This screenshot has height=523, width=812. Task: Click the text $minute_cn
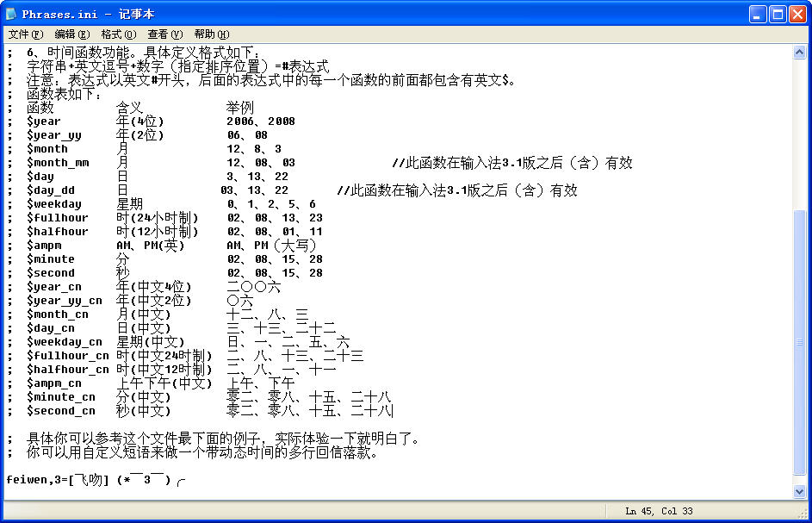click(61, 397)
